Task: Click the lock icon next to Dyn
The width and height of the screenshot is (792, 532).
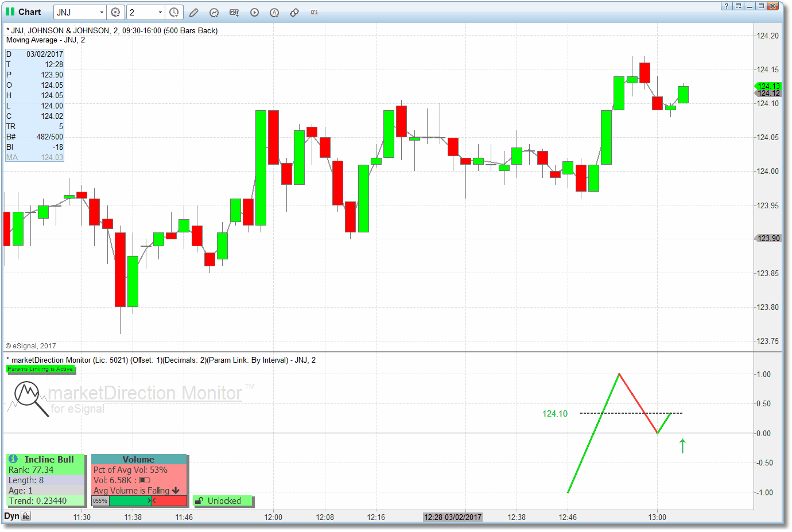Action: [x=26, y=516]
